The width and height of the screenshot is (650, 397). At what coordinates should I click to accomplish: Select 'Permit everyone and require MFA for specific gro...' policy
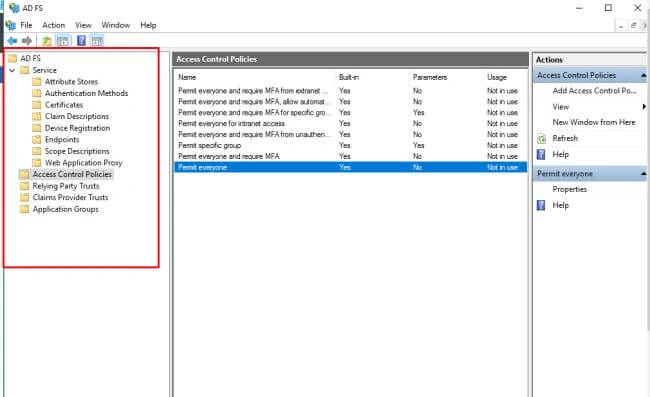350,113
